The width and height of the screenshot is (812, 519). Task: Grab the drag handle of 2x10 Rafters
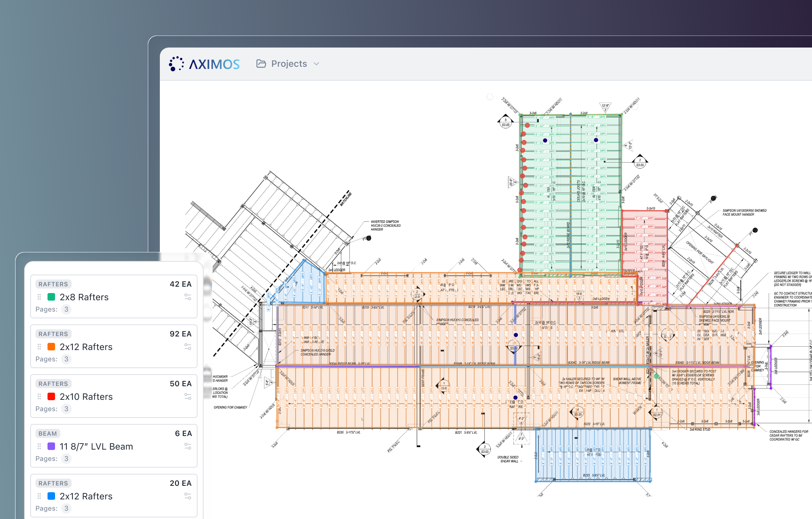pyautogui.click(x=39, y=397)
